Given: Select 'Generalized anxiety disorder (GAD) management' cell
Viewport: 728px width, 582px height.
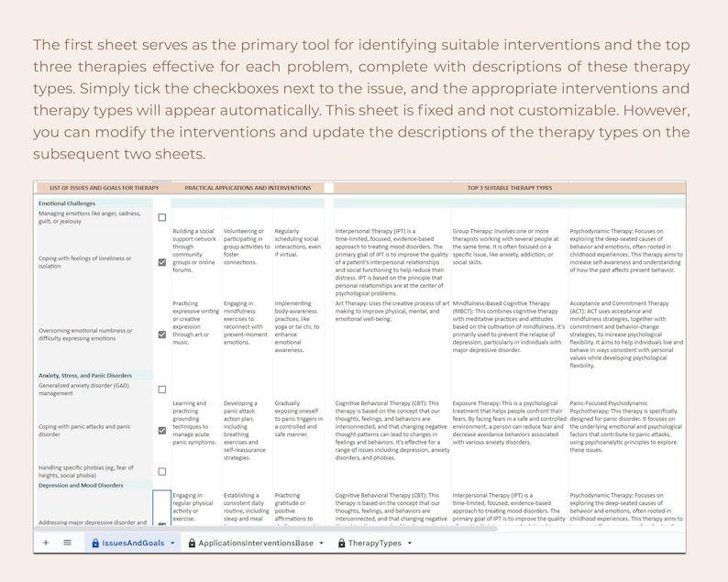Looking at the screenshot, I should coord(94,390).
